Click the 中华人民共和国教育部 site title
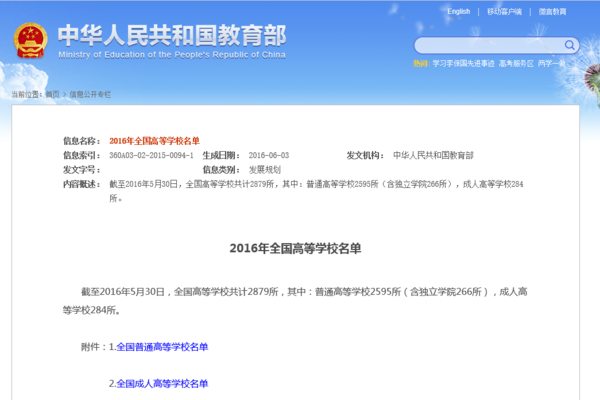Viewport: 600px width, 400px height. (x=172, y=35)
